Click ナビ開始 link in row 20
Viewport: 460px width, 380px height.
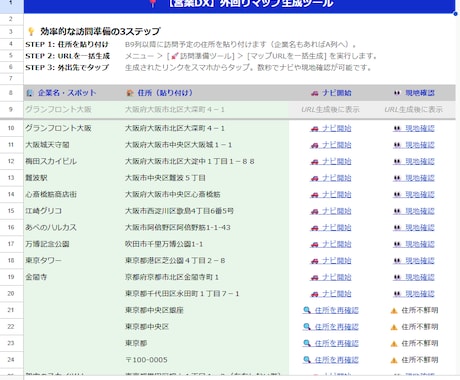331,294
